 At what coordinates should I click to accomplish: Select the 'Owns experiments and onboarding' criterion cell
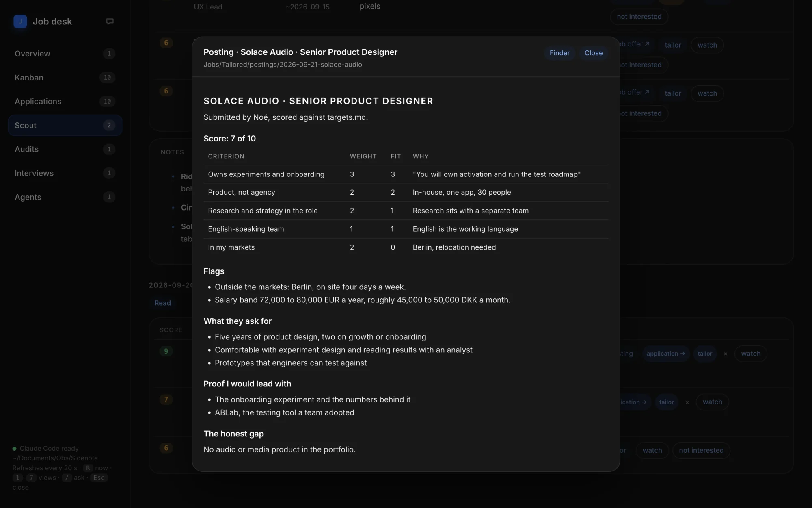pos(266,174)
